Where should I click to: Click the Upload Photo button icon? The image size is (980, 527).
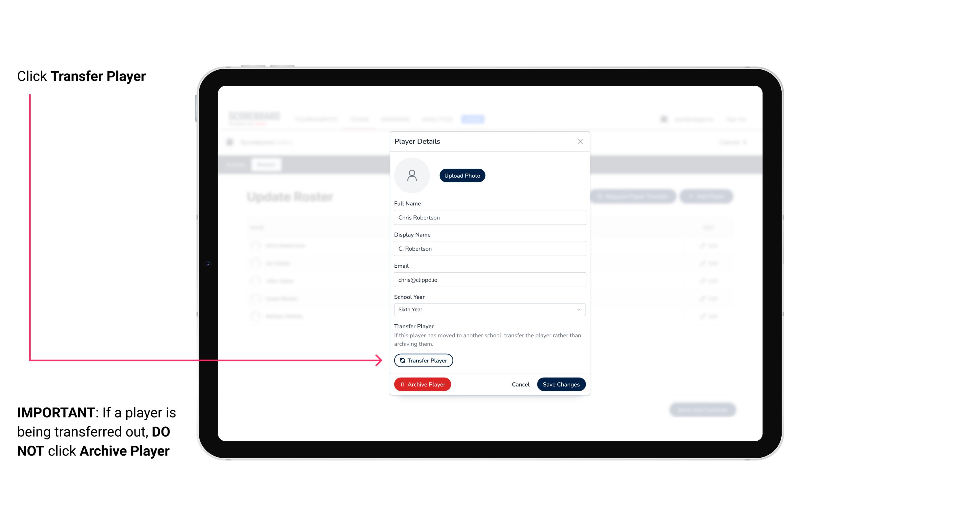(x=462, y=175)
